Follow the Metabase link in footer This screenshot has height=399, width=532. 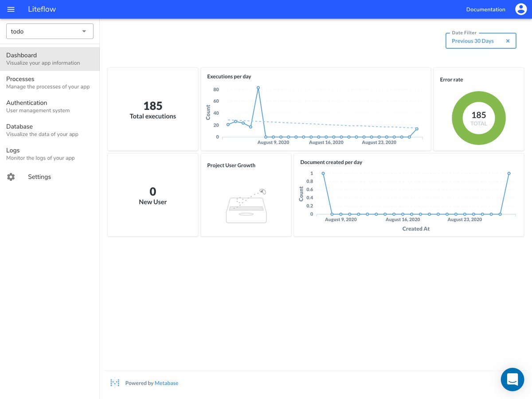166,383
